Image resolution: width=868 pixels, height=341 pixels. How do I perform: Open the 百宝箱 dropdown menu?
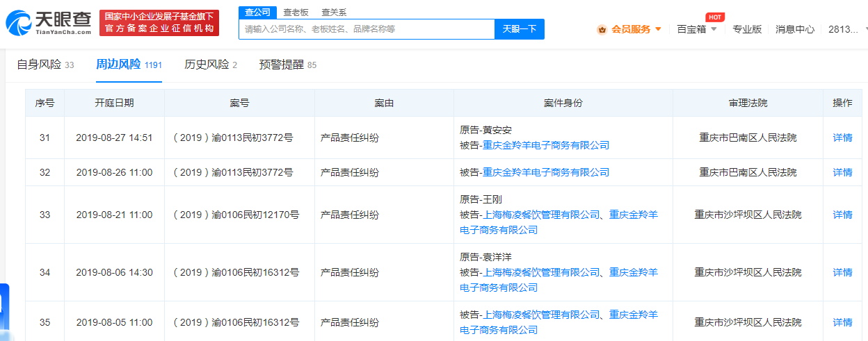(697, 29)
